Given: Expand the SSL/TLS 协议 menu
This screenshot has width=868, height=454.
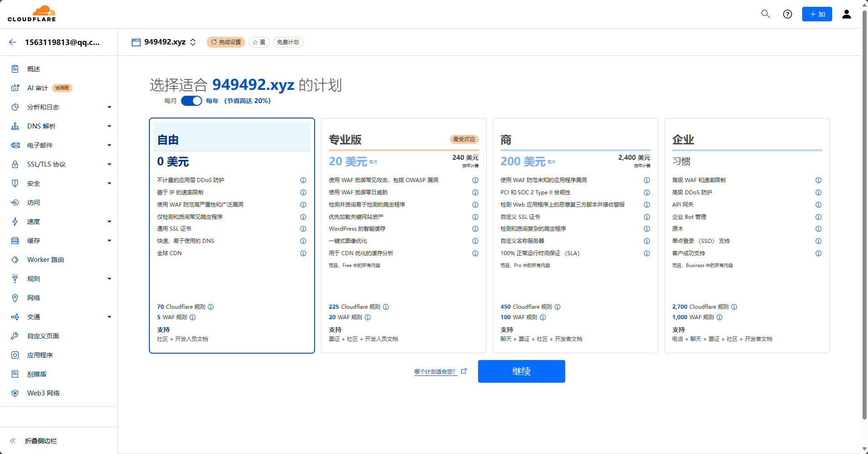Looking at the screenshot, I should click(109, 164).
